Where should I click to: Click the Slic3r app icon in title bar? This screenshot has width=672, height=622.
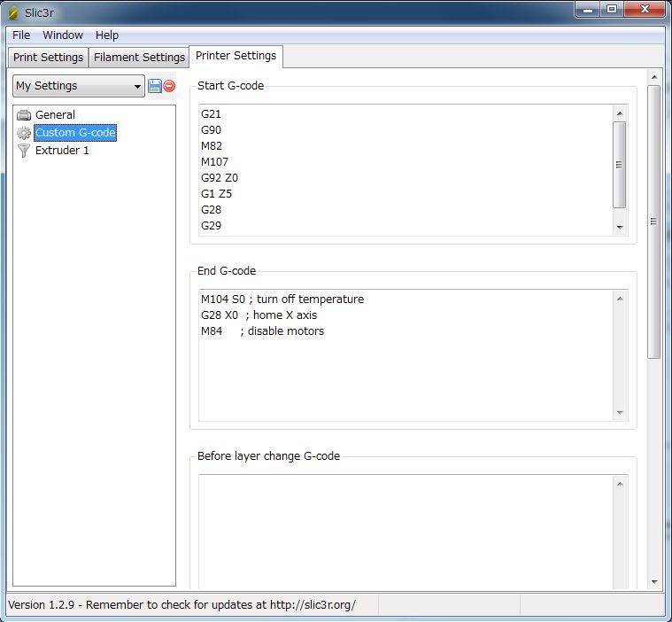pos(13,13)
